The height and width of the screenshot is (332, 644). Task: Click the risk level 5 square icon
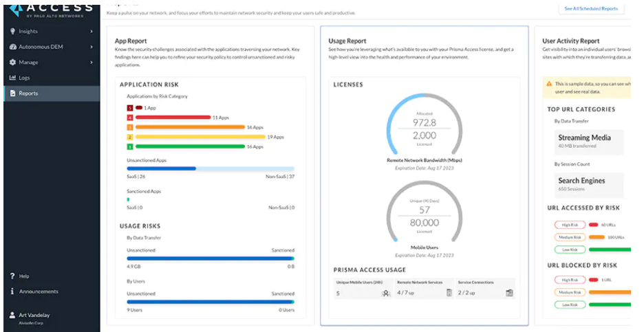130,108
